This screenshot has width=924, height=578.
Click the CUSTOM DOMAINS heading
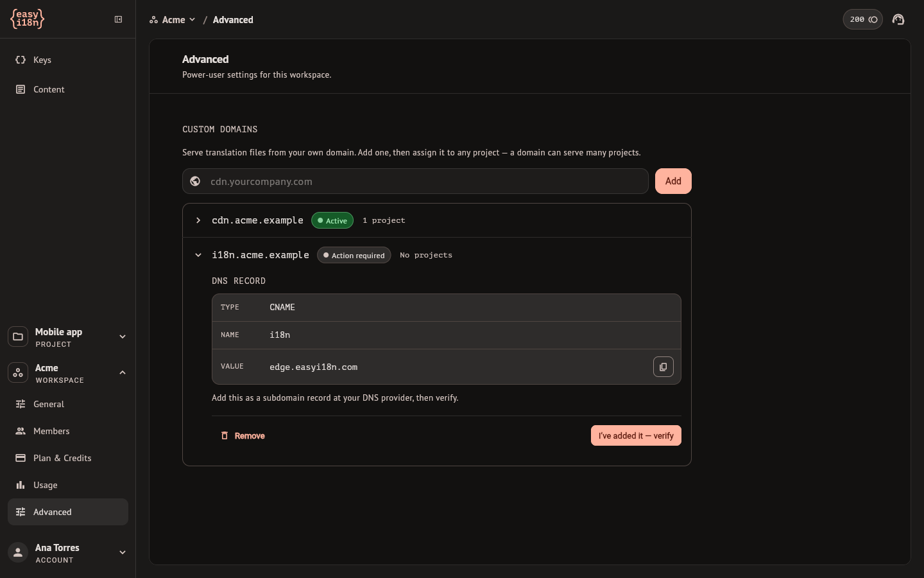pyautogui.click(x=220, y=129)
